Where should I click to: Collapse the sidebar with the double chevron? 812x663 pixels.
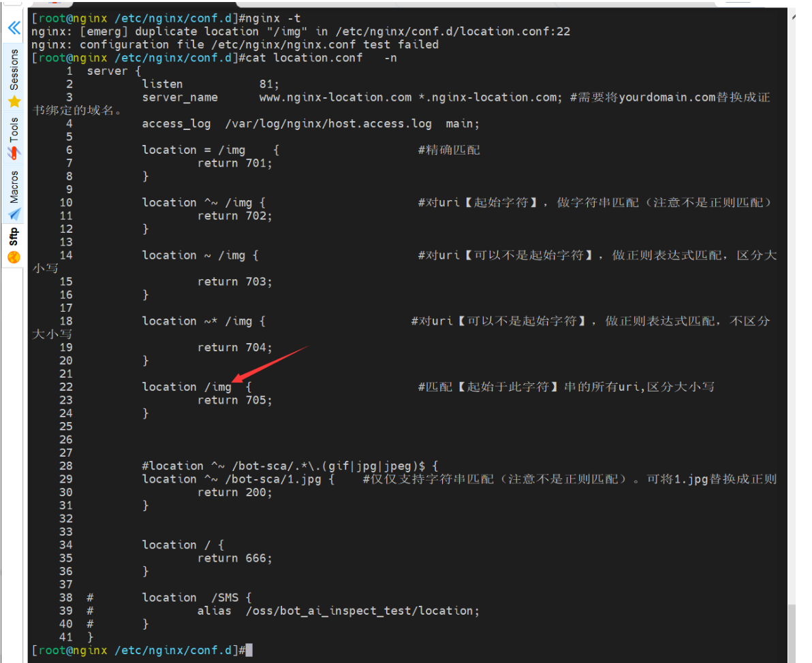coord(14,27)
